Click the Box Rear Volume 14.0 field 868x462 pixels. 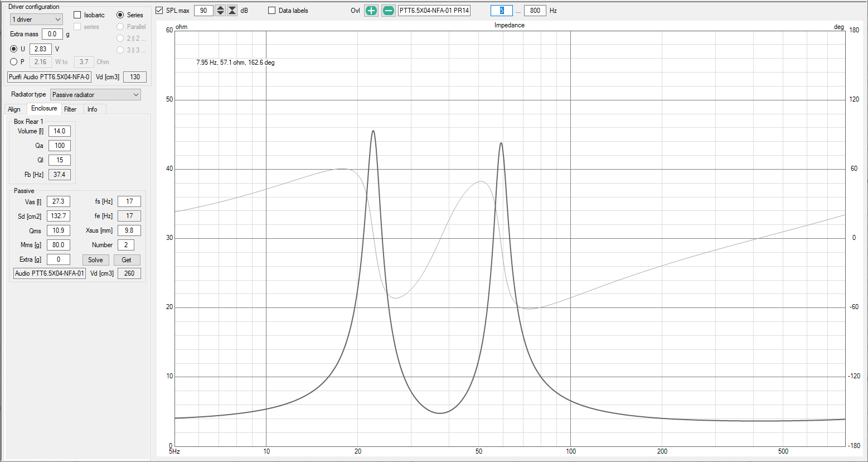(60, 131)
